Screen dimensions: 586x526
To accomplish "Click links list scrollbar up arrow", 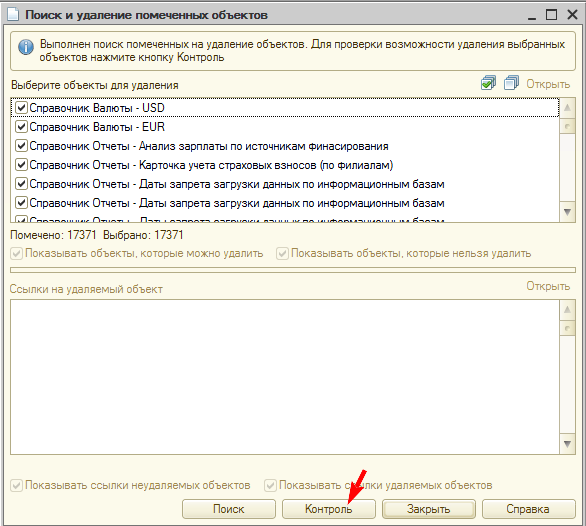I will click(x=567, y=309).
